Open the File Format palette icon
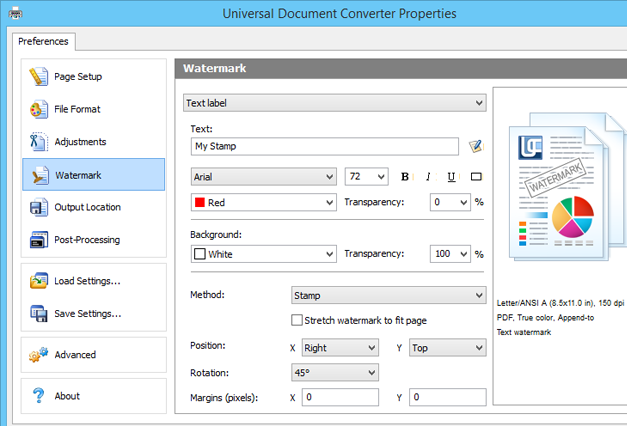The image size is (627, 426). point(39,109)
